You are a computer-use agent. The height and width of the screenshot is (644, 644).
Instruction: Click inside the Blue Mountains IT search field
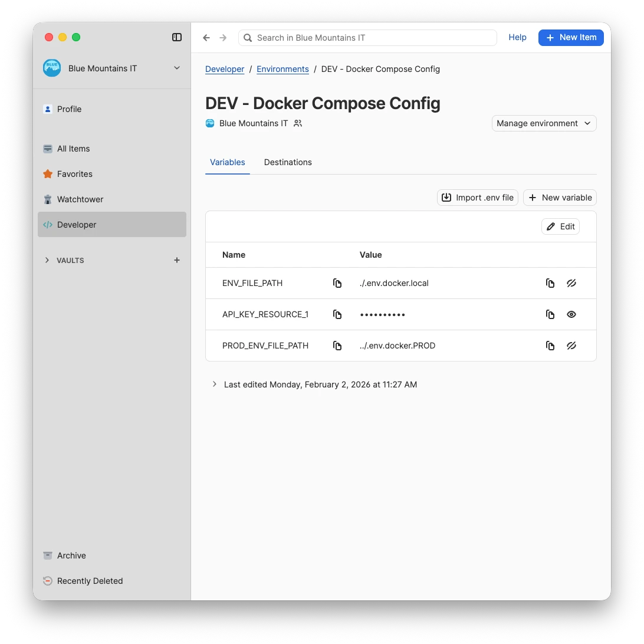pyautogui.click(x=367, y=37)
